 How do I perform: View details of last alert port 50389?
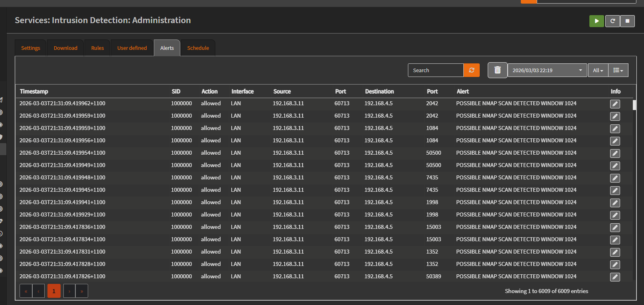point(615,277)
